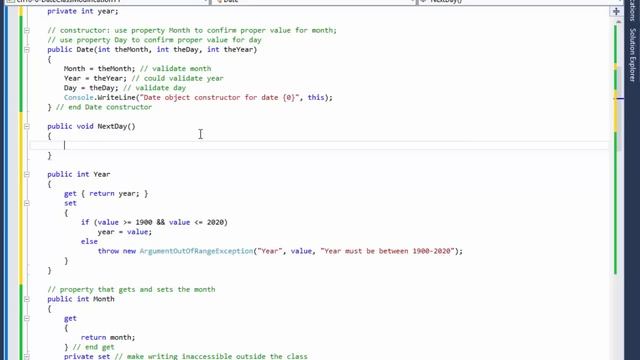Collapse the constructor comment block outlining toggle
The height and width of the screenshot is (360, 640).
27,30
